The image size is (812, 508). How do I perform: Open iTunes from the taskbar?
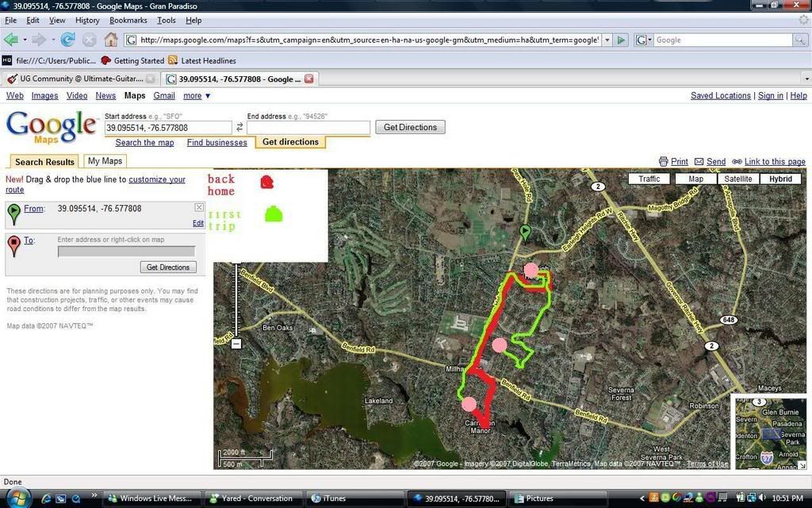pos(354,498)
